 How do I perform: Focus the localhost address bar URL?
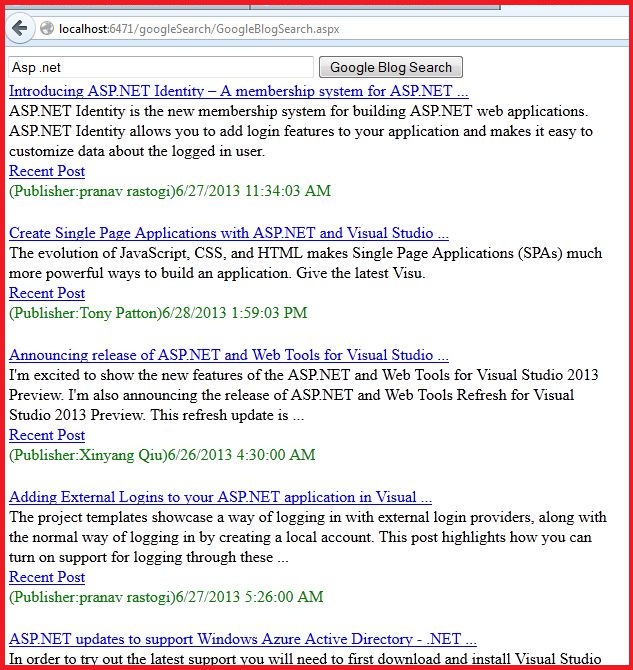[199, 29]
